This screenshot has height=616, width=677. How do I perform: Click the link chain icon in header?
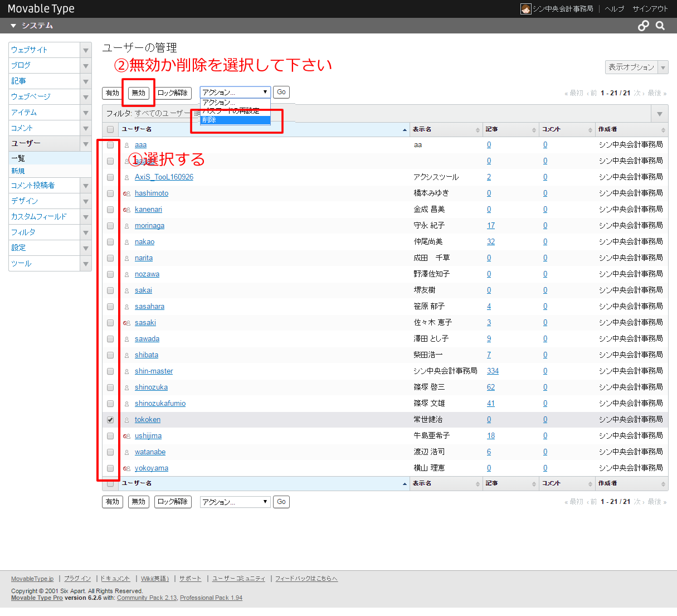point(644,26)
